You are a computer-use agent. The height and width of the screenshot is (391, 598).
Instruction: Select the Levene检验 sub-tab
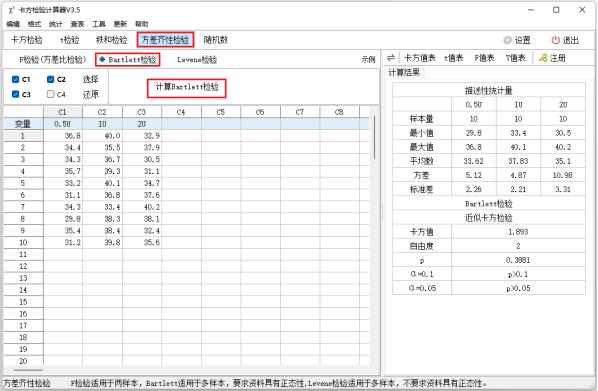[x=197, y=60]
